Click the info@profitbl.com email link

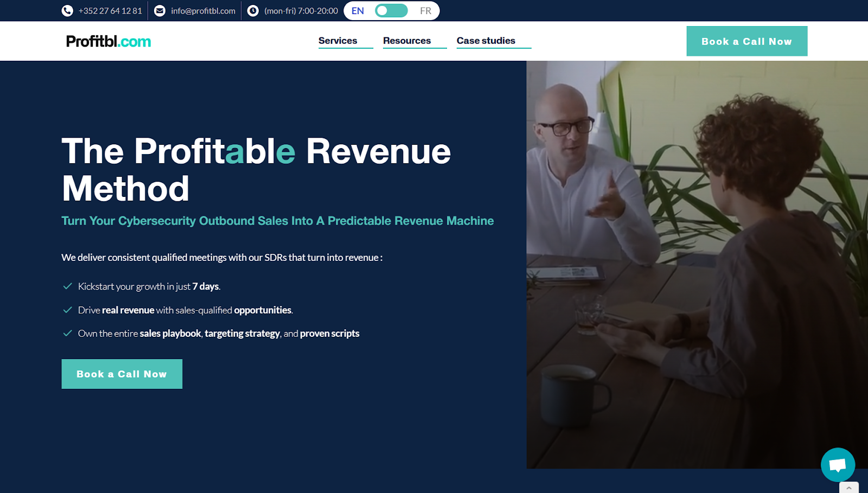pos(203,11)
